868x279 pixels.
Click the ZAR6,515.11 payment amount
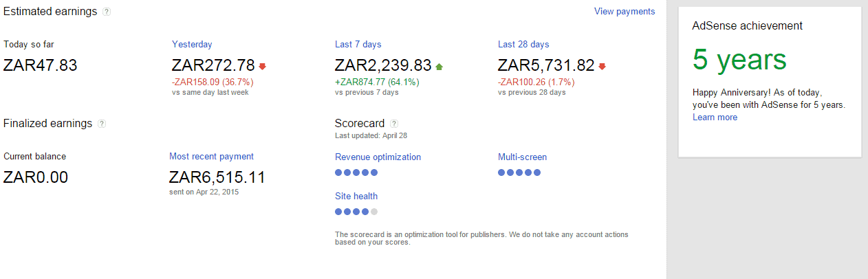point(217,177)
